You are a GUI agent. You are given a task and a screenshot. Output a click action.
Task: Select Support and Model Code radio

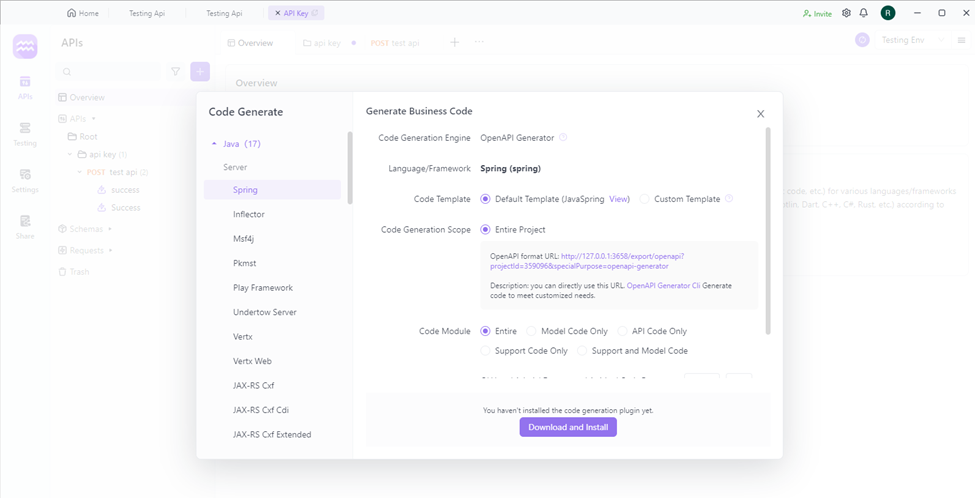pyautogui.click(x=583, y=351)
